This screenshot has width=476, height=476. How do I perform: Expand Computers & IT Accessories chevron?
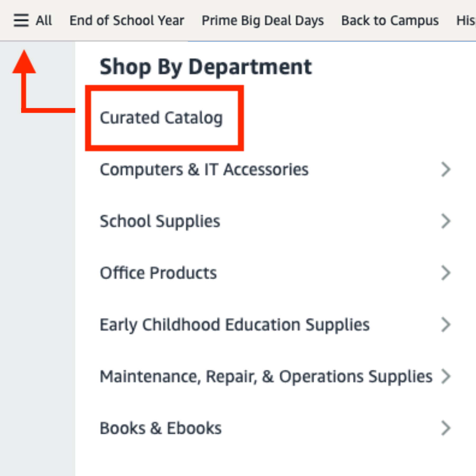coord(446,170)
